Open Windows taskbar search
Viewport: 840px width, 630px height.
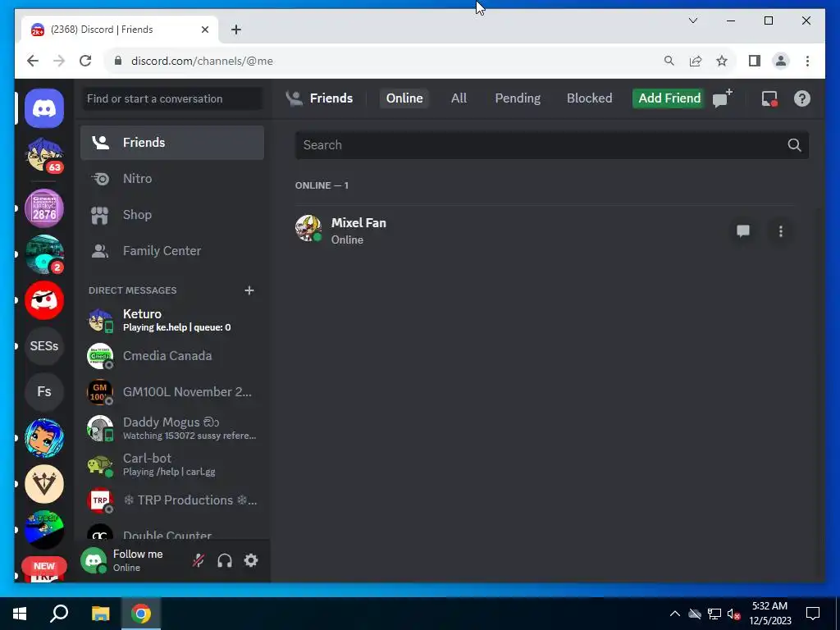pos(59,614)
